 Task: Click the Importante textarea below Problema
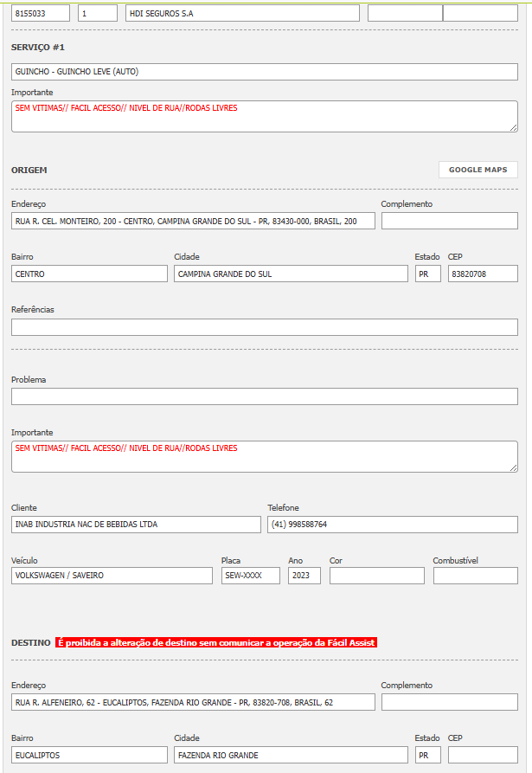265,456
